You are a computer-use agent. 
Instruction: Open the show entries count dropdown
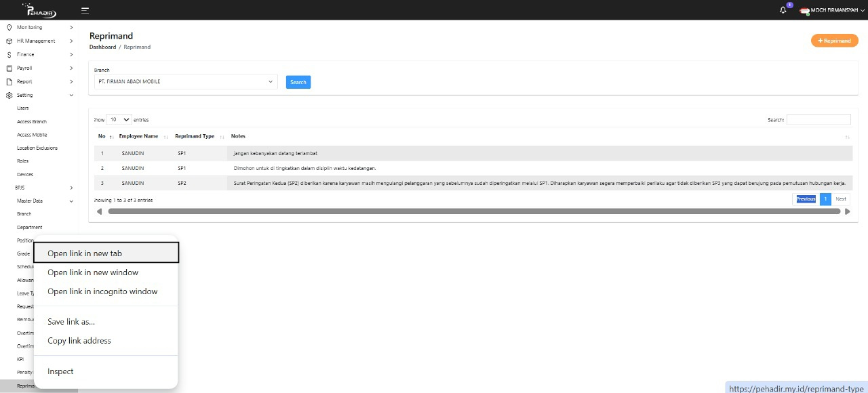pos(119,120)
